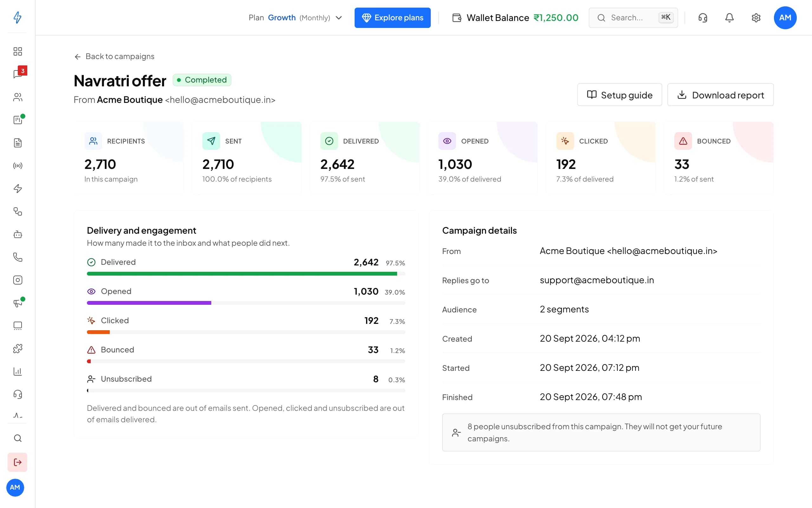Click the CLICKED card showing 192
The image size is (812, 508).
point(601,158)
